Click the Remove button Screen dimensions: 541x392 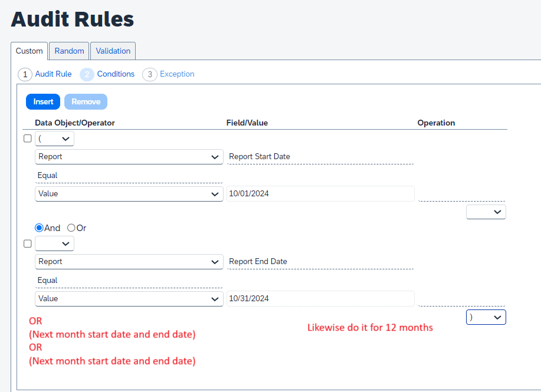click(86, 102)
